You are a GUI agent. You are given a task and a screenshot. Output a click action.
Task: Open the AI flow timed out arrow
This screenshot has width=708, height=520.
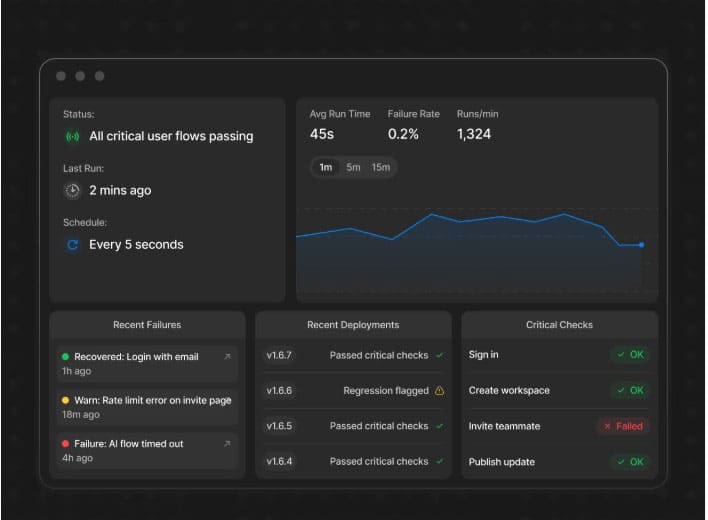tap(227, 444)
